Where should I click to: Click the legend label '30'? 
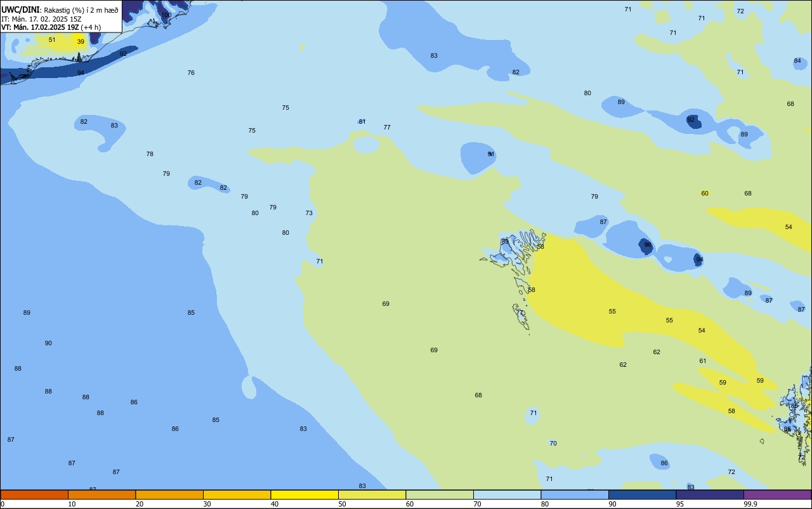point(207,504)
